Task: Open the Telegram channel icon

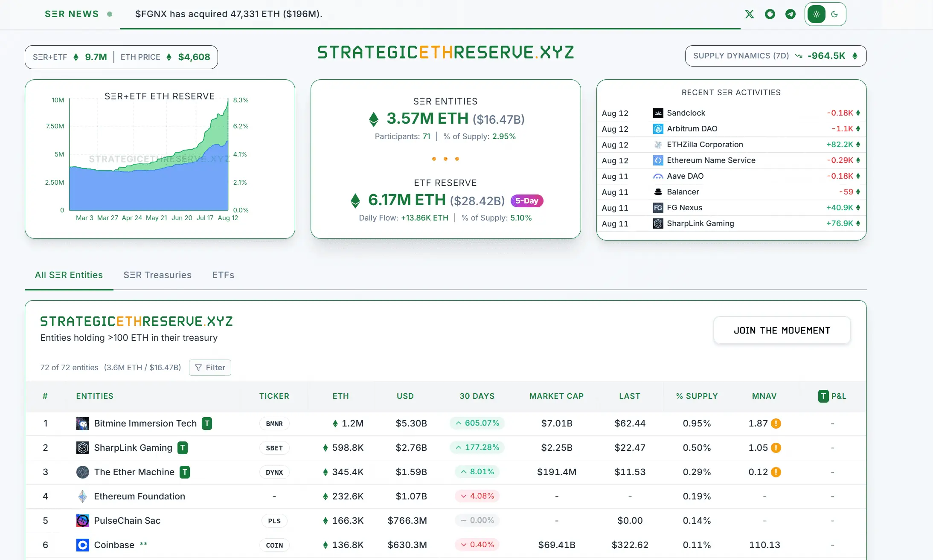Action: [x=791, y=14]
